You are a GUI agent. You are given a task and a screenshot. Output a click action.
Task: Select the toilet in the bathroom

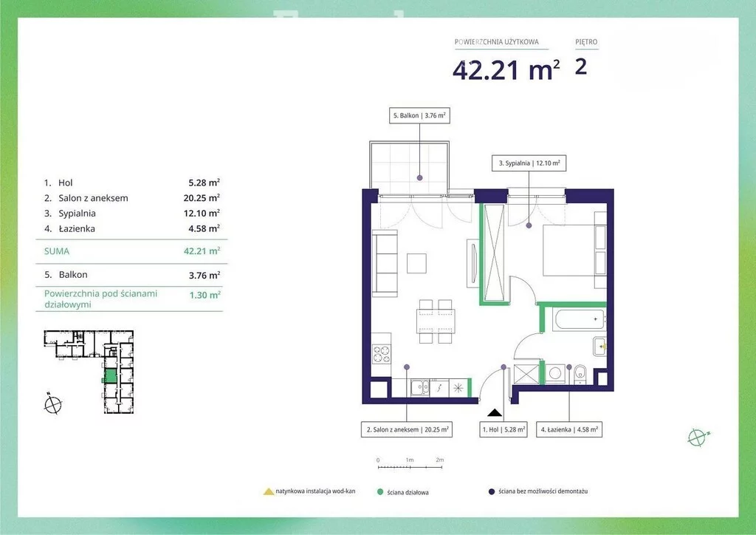pyautogui.click(x=580, y=373)
